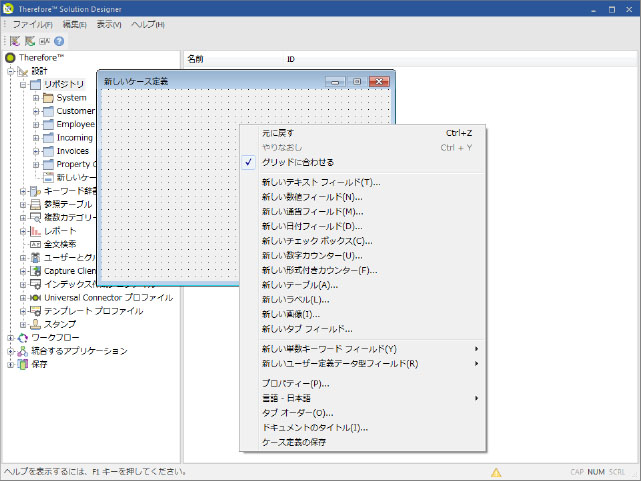641x481 pixels.
Task: Open the 言語 - 日本語 submenu
Action: click(285, 398)
